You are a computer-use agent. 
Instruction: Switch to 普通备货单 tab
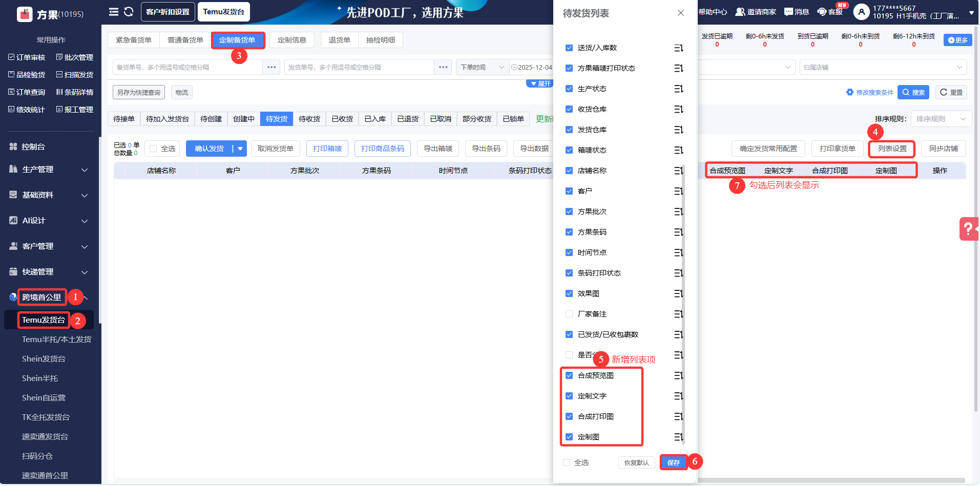click(185, 40)
